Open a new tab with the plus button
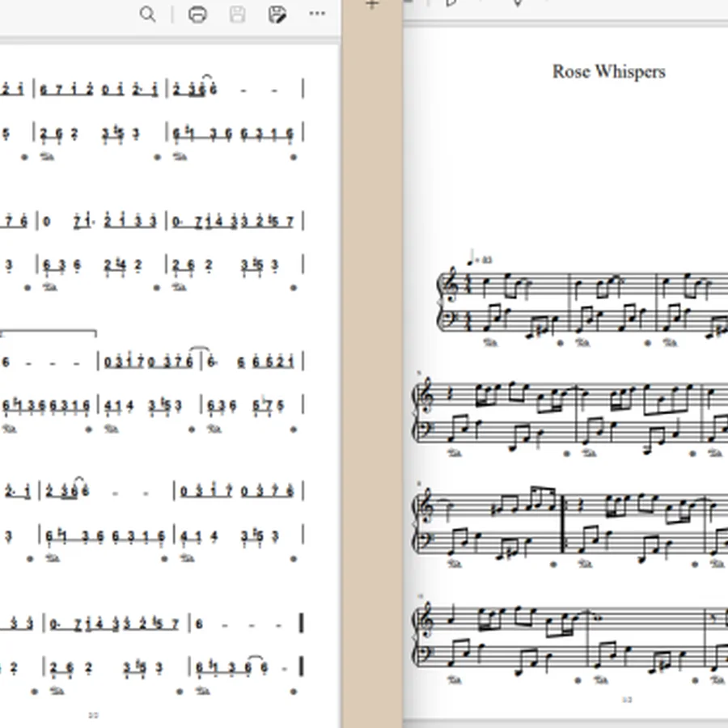 (x=372, y=5)
